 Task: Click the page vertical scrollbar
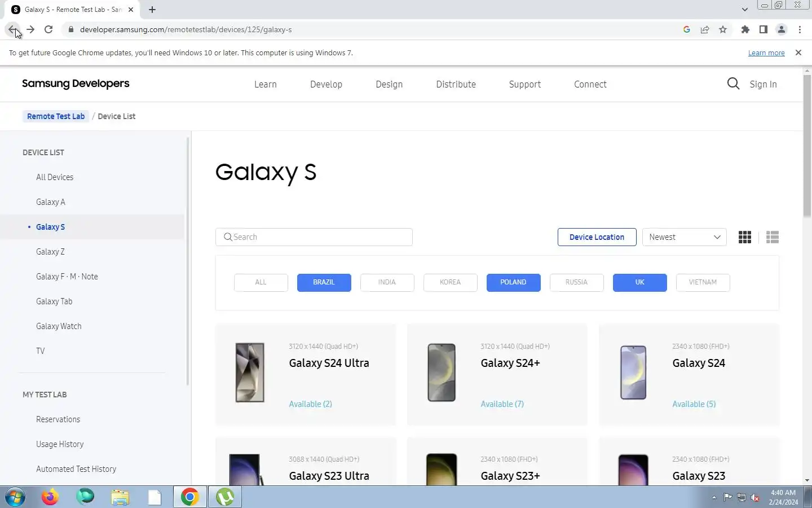[x=807, y=146]
